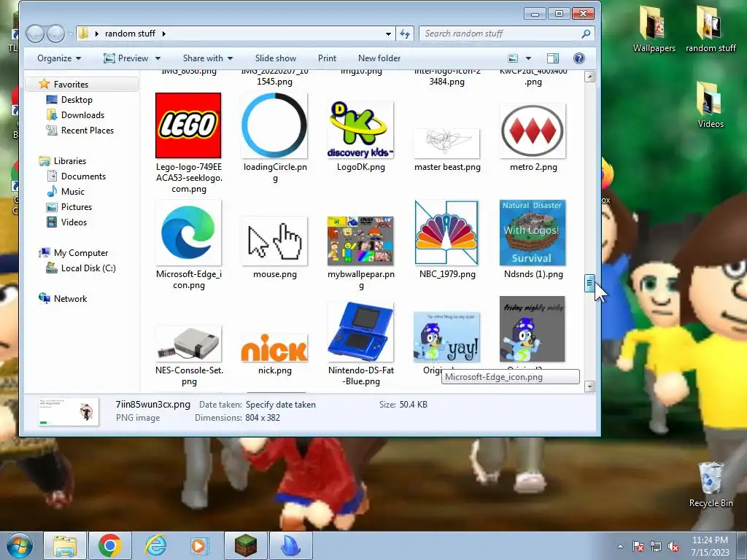Click the muted volume tray icon
The image size is (747, 560).
(673, 547)
